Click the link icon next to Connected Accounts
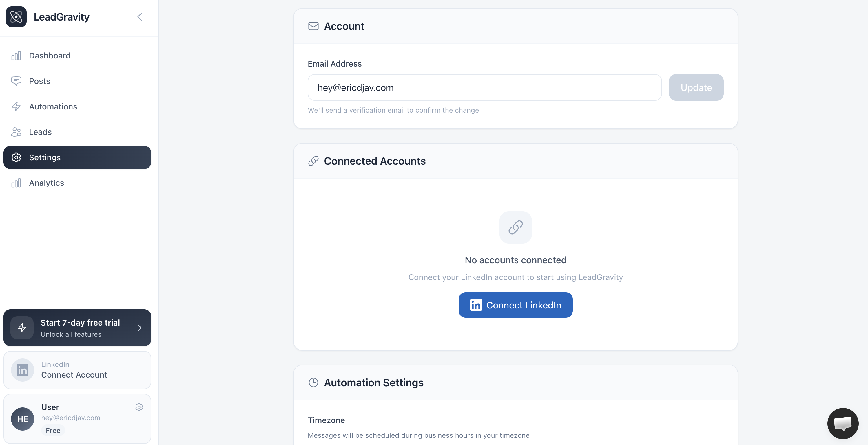Viewport: 868px width, 445px height. [313, 161]
